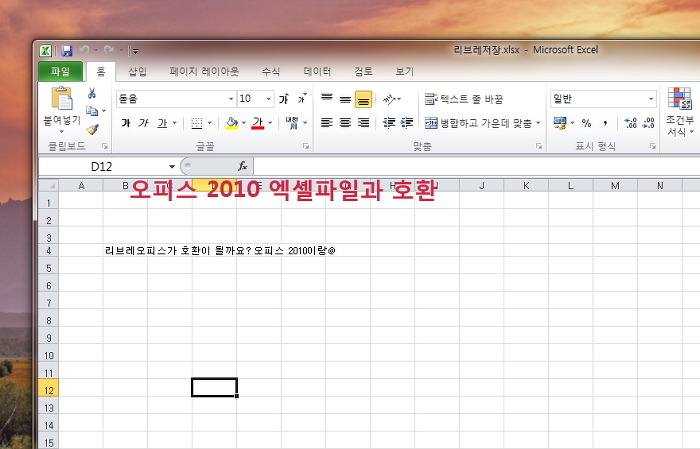Open alignment group dialog launcher 맞춤
This screenshot has width=700, height=449.
539,146
